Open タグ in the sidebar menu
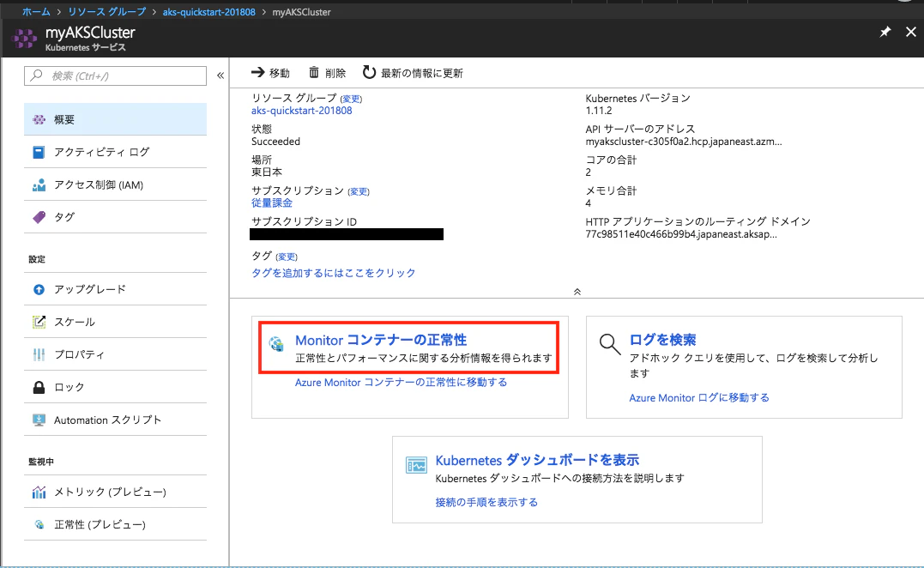This screenshot has width=924, height=568. tap(116, 217)
